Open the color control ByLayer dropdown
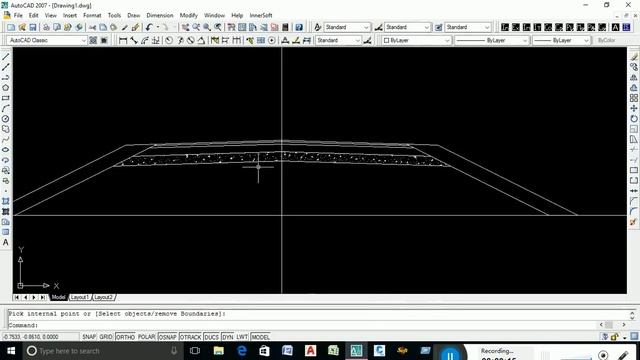The width and height of the screenshot is (640, 360). point(416,40)
